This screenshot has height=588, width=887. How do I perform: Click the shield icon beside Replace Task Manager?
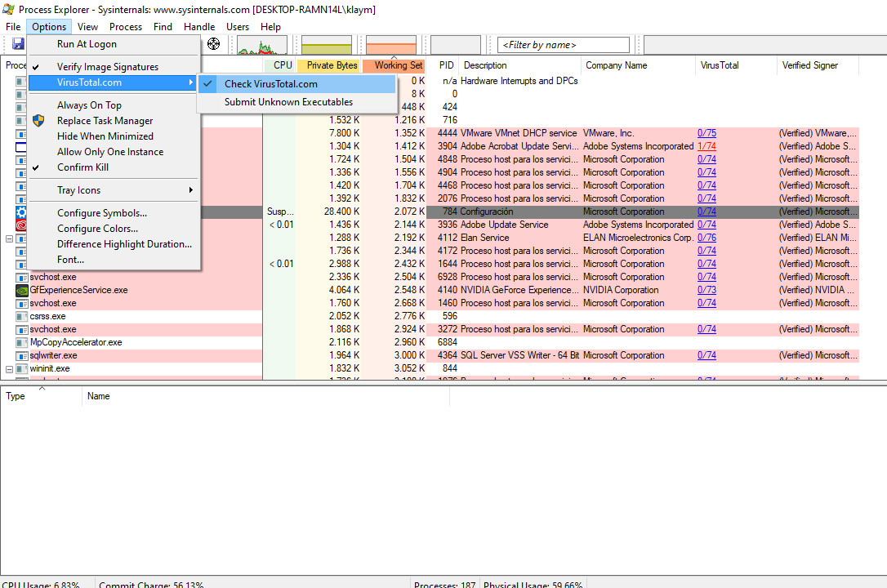click(x=38, y=120)
